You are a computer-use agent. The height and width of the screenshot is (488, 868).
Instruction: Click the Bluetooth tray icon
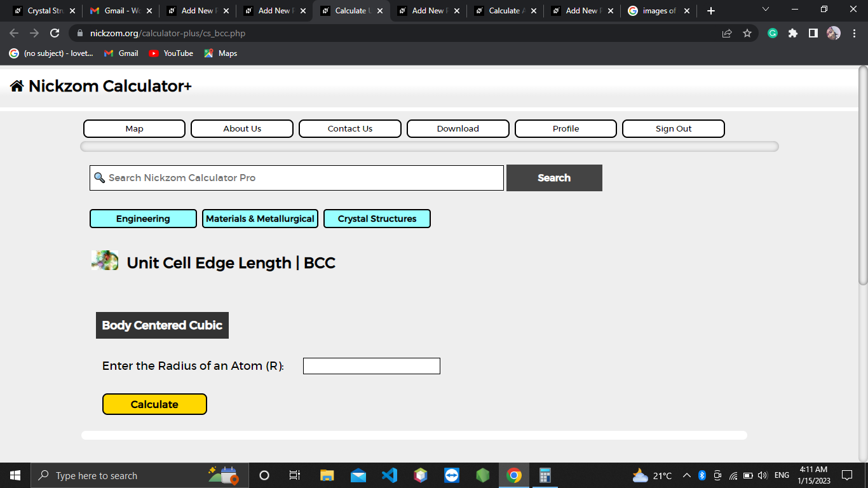pyautogui.click(x=702, y=475)
